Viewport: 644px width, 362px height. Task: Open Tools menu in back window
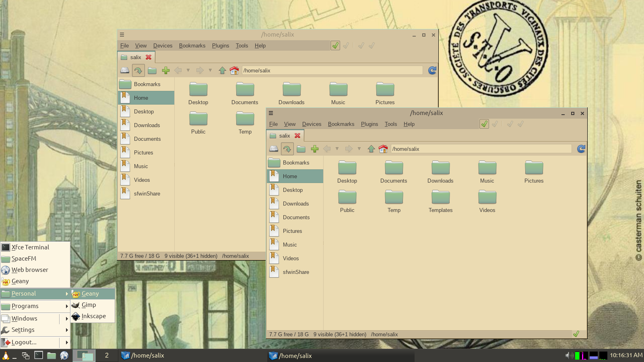242,45
